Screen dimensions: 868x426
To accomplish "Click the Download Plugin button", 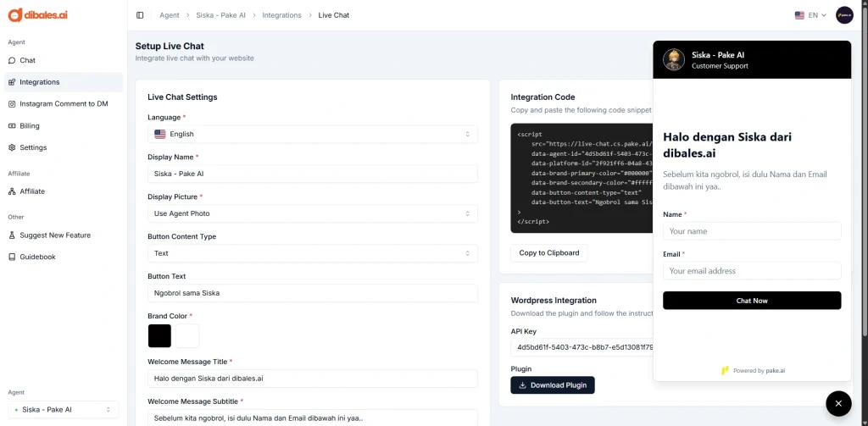I will (552, 385).
